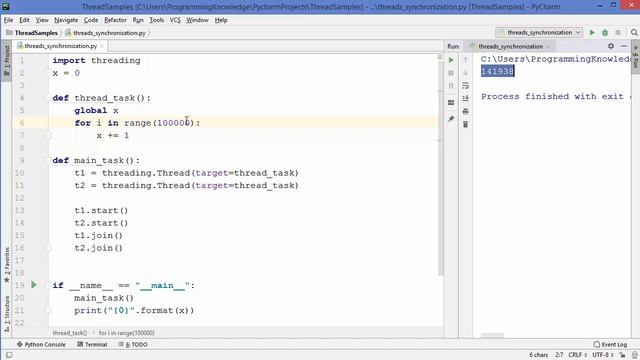Open the Edit menu

pos(24,20)
